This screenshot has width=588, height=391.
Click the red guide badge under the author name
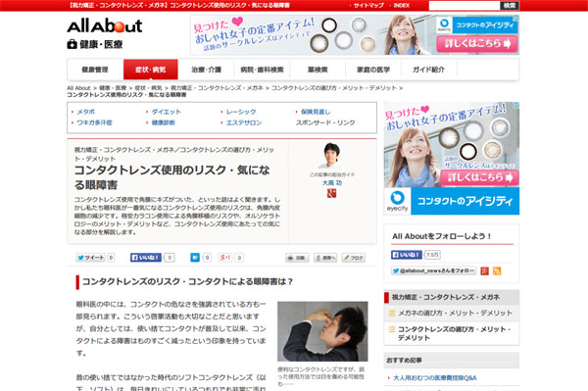click(331, 193)
